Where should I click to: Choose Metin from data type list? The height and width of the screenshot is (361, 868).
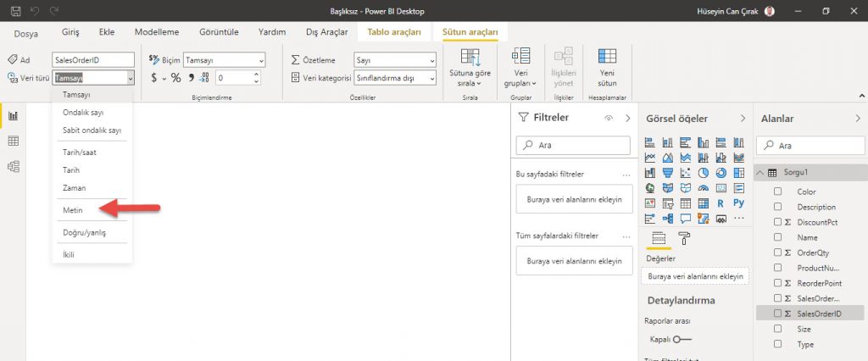(73, 210)
